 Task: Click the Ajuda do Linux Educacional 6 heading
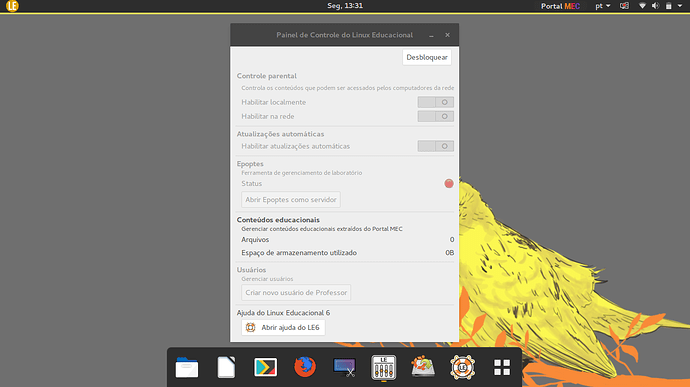tap(283, 313)
